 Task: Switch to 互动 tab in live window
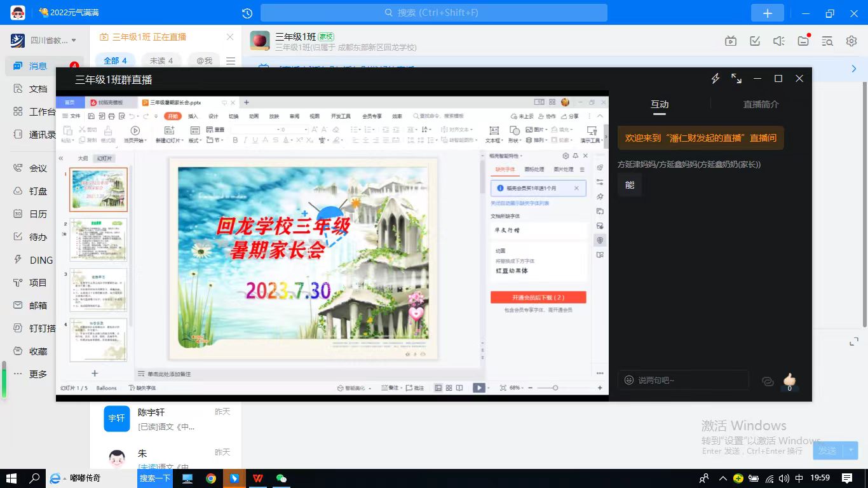pyautogui.click(x=660, y=104)
